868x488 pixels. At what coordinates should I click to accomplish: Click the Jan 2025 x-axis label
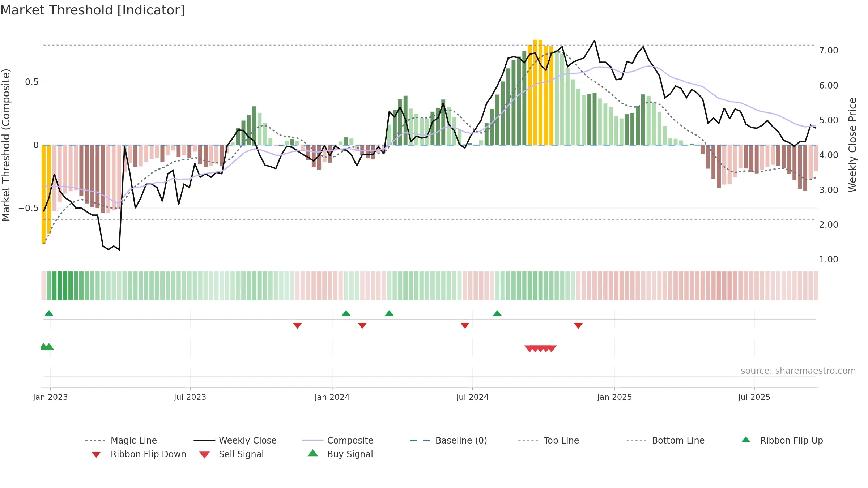[614, 397]
